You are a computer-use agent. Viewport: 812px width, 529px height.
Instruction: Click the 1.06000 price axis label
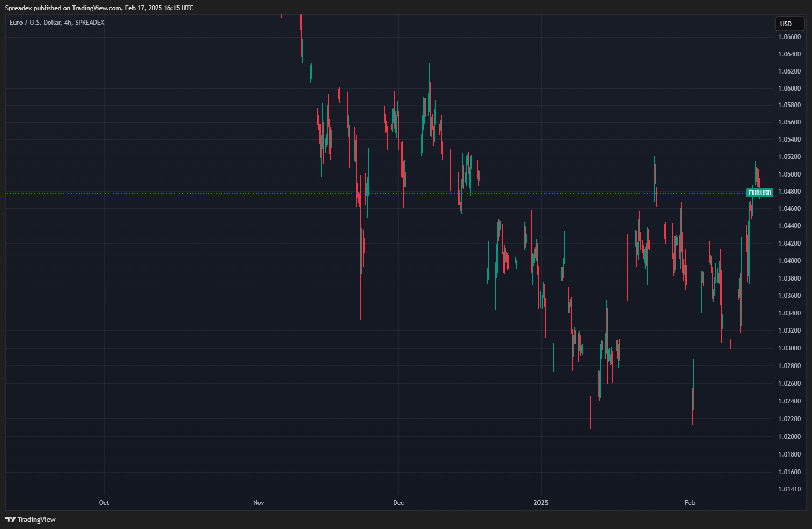(789, 89)
